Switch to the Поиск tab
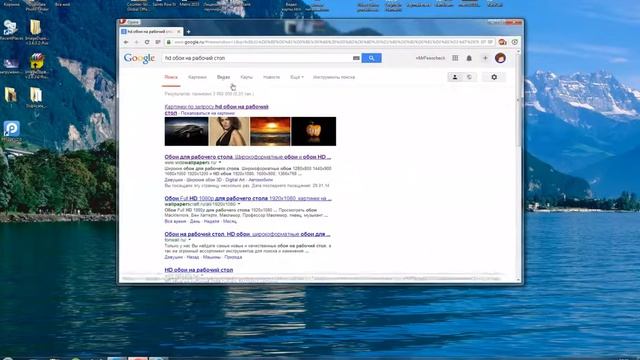 click(171, 77)
